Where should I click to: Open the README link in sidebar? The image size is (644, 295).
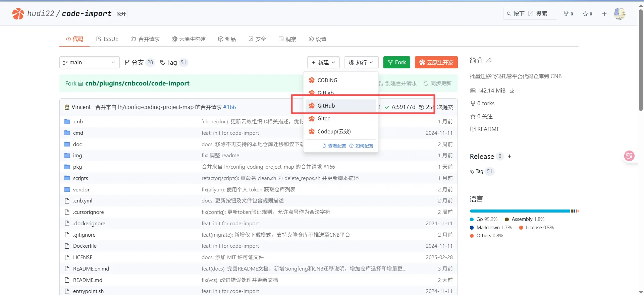point(485,129)
